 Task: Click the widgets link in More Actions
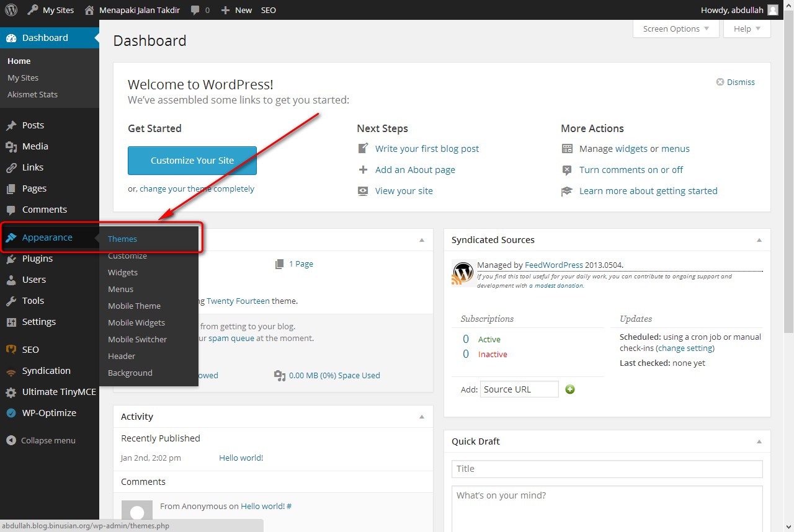tap(631, 149)
